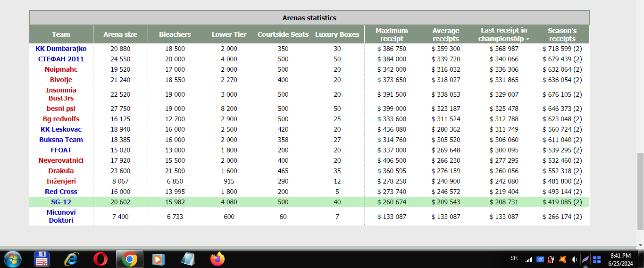The image size is (644, 268).
Task: Click sort arrow beside Last receipt in championship
Action: [x=527, y=39]
